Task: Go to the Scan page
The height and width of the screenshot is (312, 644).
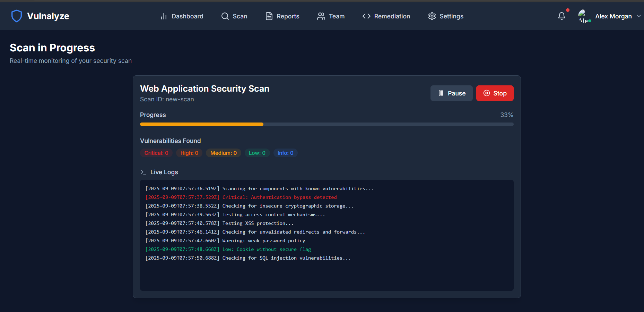Action: 234,16
